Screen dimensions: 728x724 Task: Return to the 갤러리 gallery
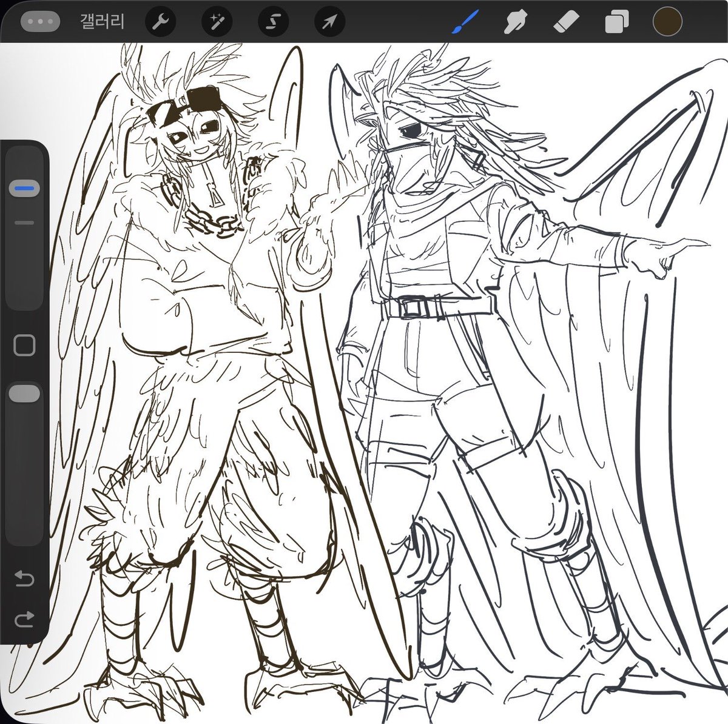click(102, 22)
